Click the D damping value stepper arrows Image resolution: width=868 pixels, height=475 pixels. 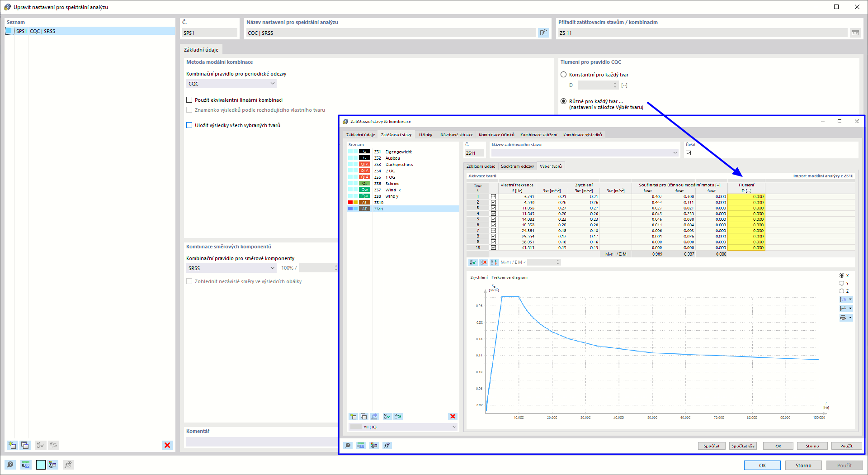point(615,85)
